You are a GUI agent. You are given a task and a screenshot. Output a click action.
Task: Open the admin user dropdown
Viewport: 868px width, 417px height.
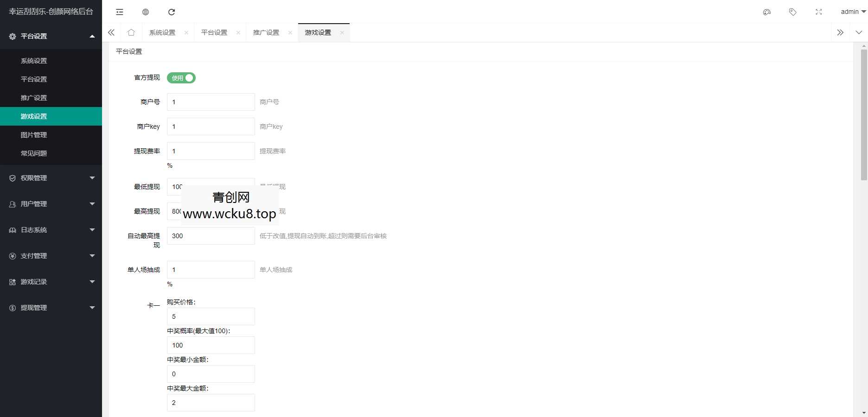(853, 12)
